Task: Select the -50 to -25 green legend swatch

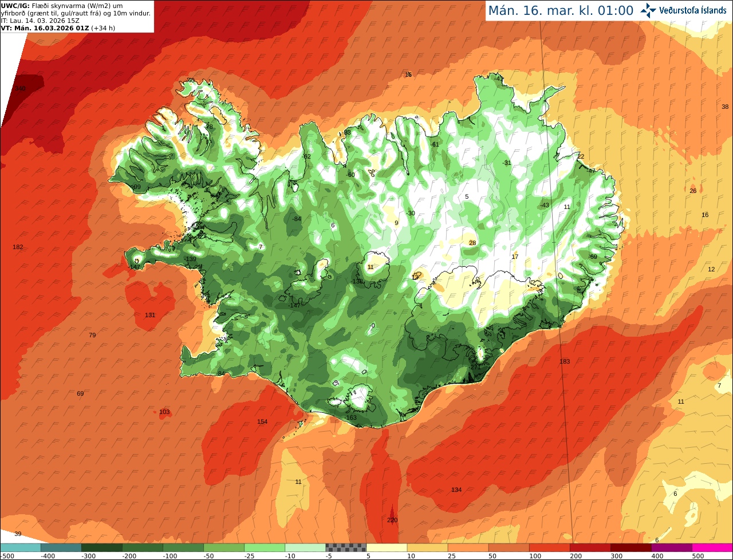Action: [223, 547]
